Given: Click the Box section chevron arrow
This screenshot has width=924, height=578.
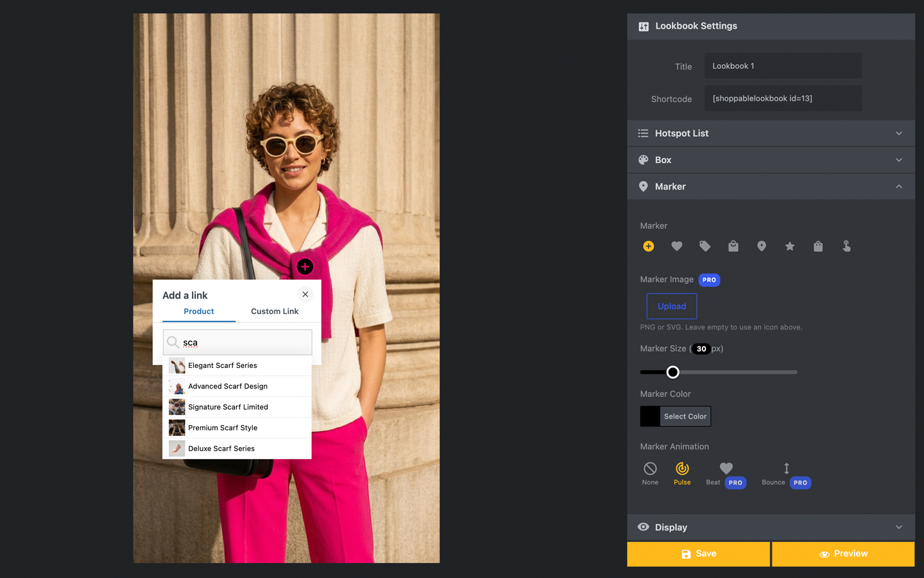Looking at the screenshot, I should [x=899, y=160].
